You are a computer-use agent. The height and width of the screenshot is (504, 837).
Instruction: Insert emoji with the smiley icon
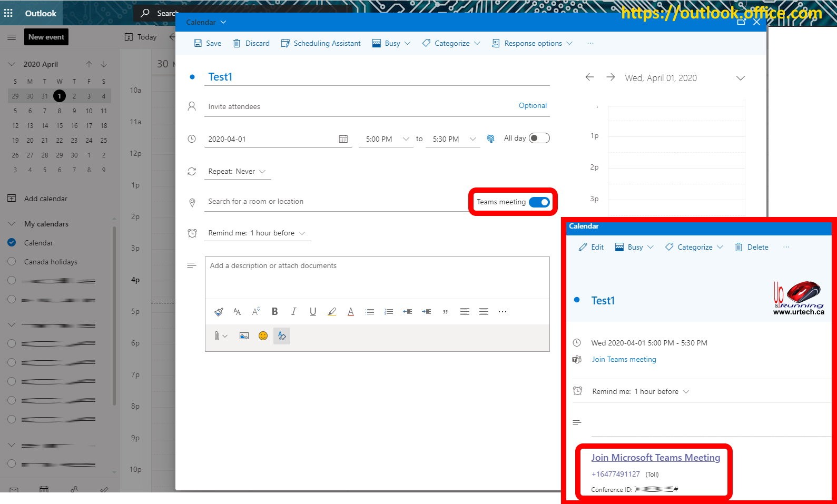point(263,336)
